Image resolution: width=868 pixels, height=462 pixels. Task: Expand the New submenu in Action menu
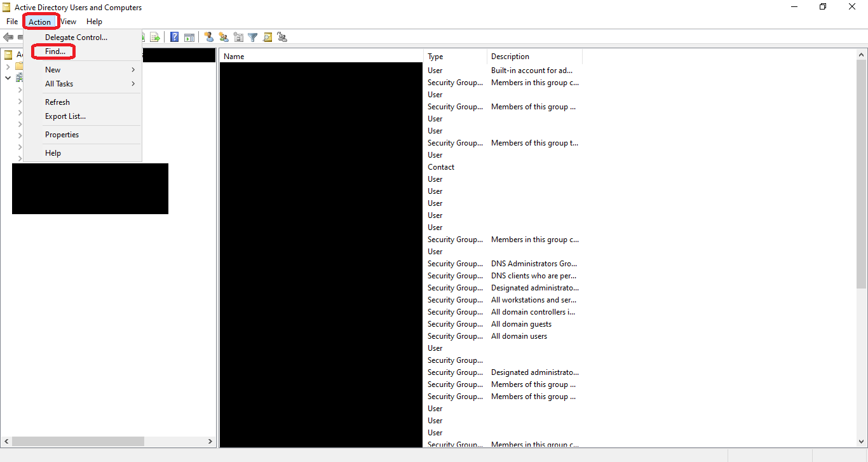tap(133, 69)
